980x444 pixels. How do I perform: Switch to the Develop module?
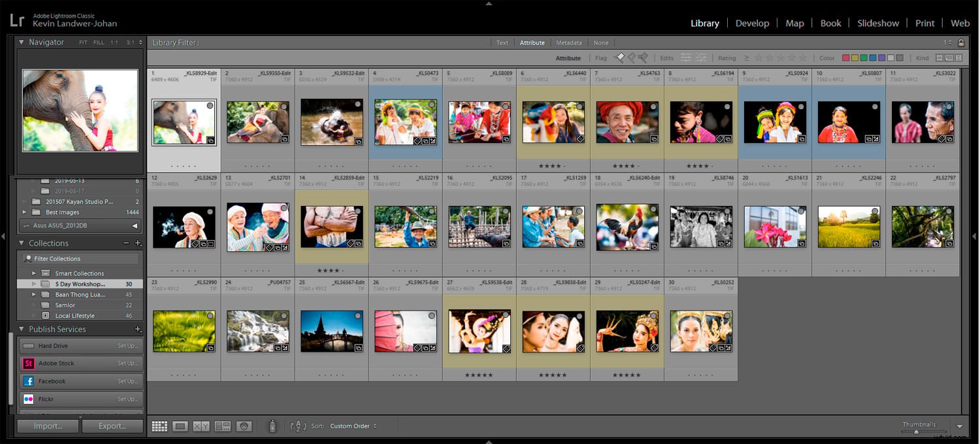(x=753, y=23)
